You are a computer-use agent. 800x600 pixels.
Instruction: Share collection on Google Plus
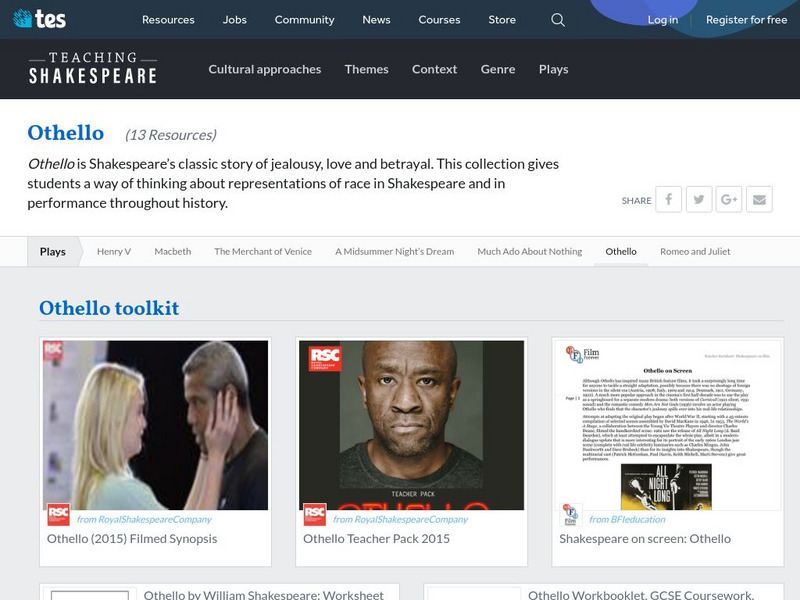point(729,199)
